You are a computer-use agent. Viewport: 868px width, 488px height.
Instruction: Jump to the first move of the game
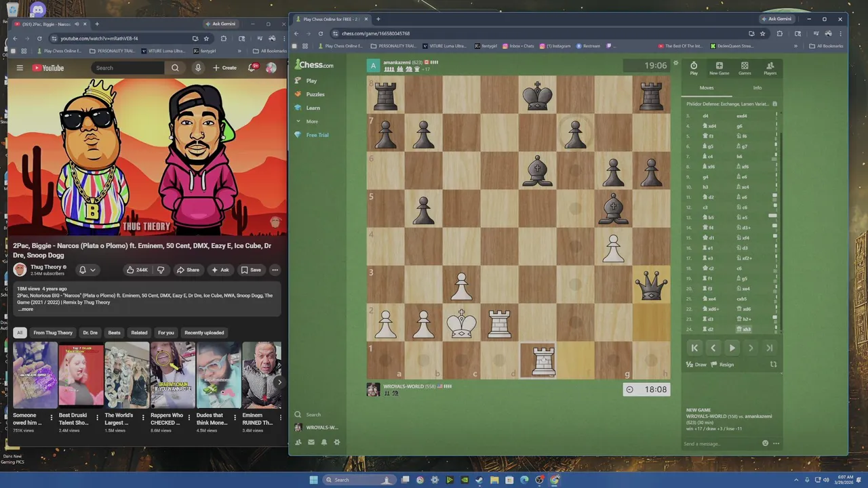coord(694,348)
